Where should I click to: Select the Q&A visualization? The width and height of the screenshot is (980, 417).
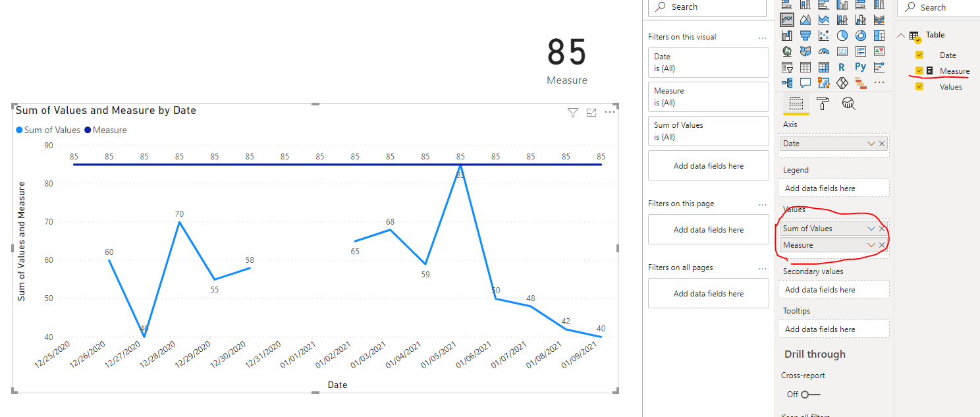(805, 83)
